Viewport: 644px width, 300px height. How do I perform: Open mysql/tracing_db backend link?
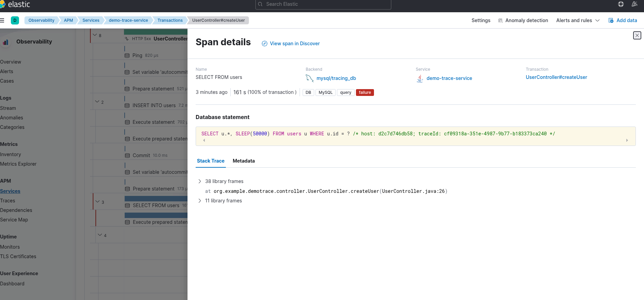(336, 78)
